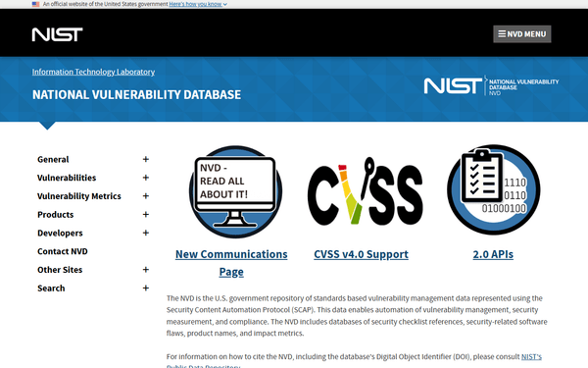Expand the General section plus icon
Viewport: 588px width, 368px height.
pyautogui.click(x=146, y=159)
